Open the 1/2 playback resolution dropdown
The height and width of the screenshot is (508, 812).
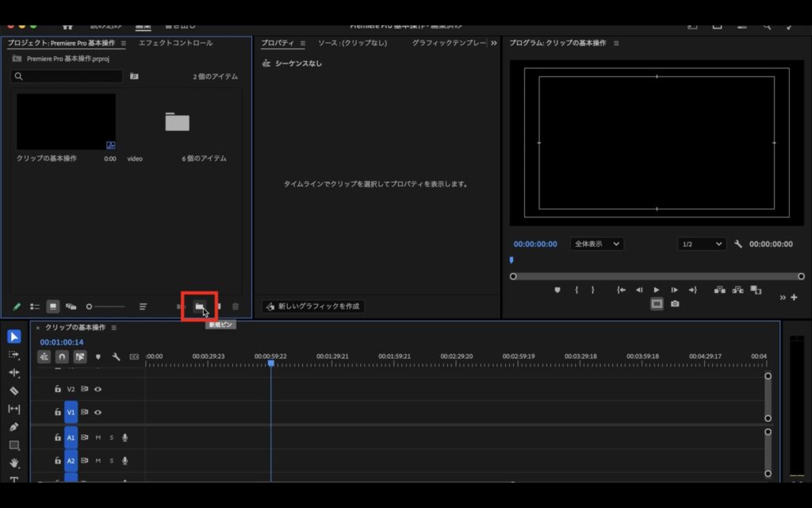click(702, 244)
